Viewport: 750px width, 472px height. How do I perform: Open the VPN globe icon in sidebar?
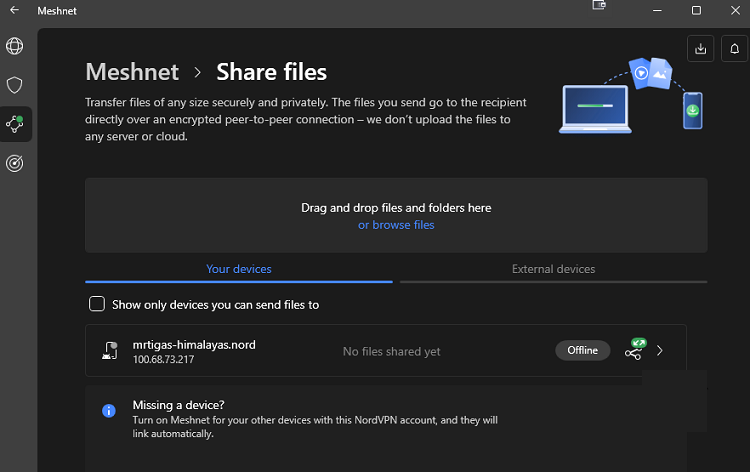[15, 46]
